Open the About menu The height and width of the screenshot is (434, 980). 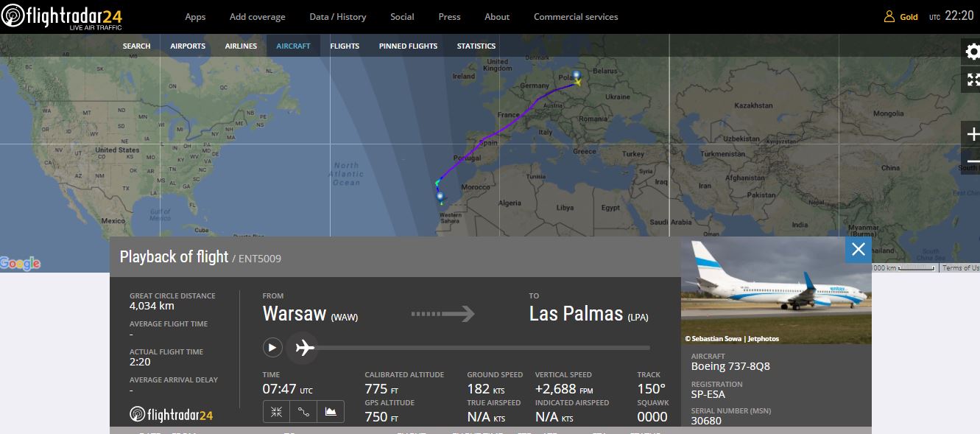coord(497,16)
